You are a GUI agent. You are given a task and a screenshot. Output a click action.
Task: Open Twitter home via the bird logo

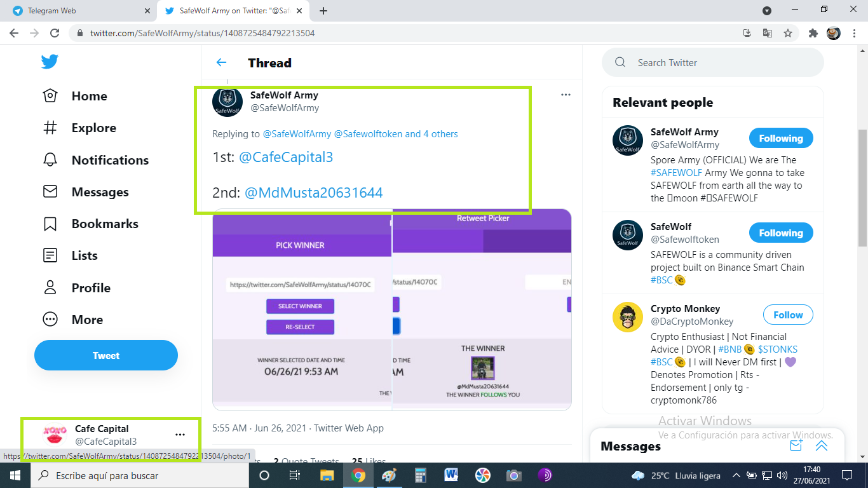pos(50,62)
